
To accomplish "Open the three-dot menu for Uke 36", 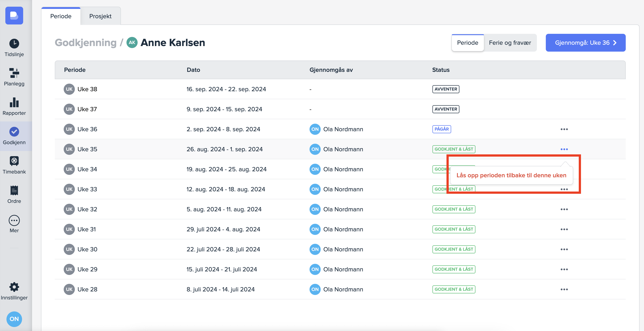I will [x=564, y=129].
